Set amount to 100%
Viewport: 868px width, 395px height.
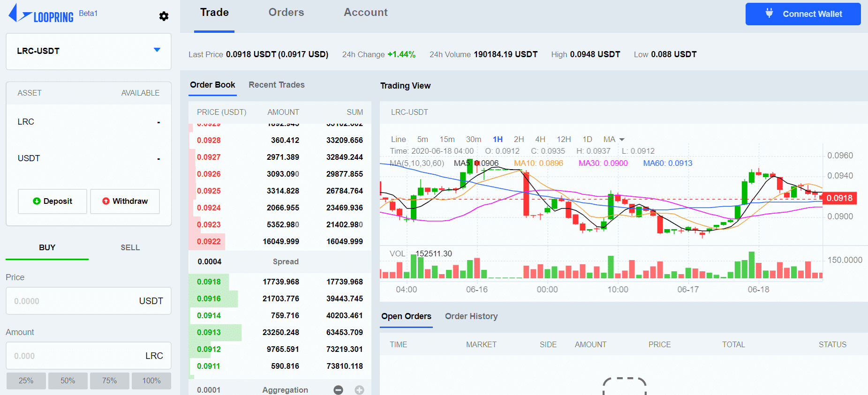pyautogui.click(x=151, y=381)
